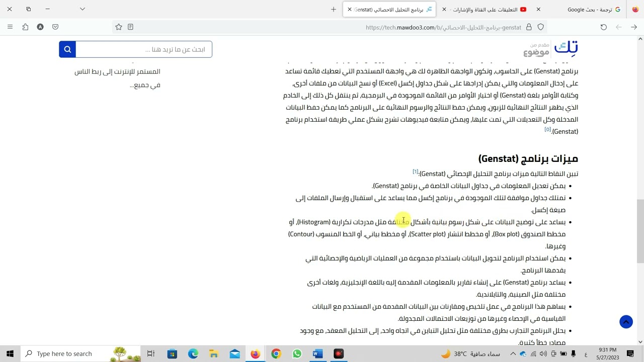Image resolution: width=644 pixels, height=362 pixels.
Task: Close the YouTube comments tab
Action: (x=444, y=9)
